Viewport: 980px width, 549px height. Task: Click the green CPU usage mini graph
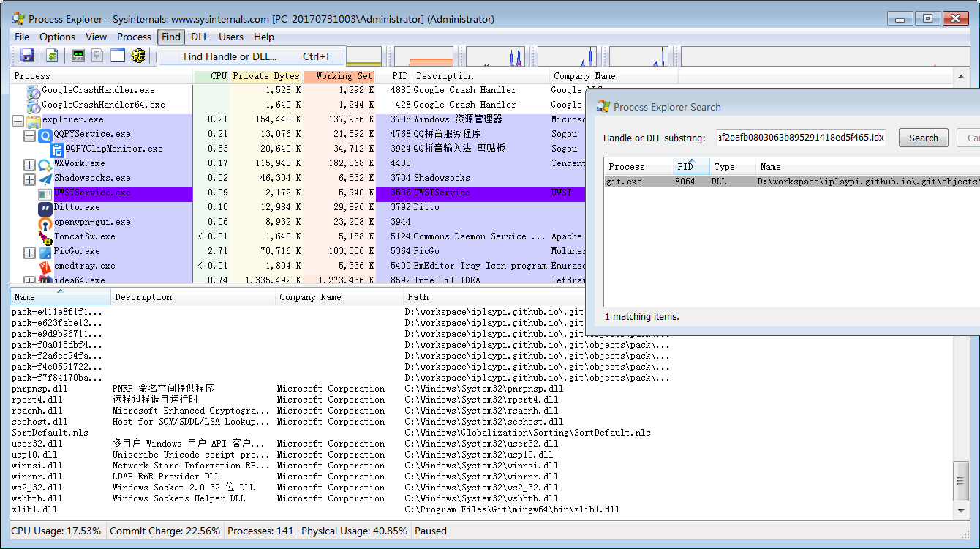click(x=363, y=56)
